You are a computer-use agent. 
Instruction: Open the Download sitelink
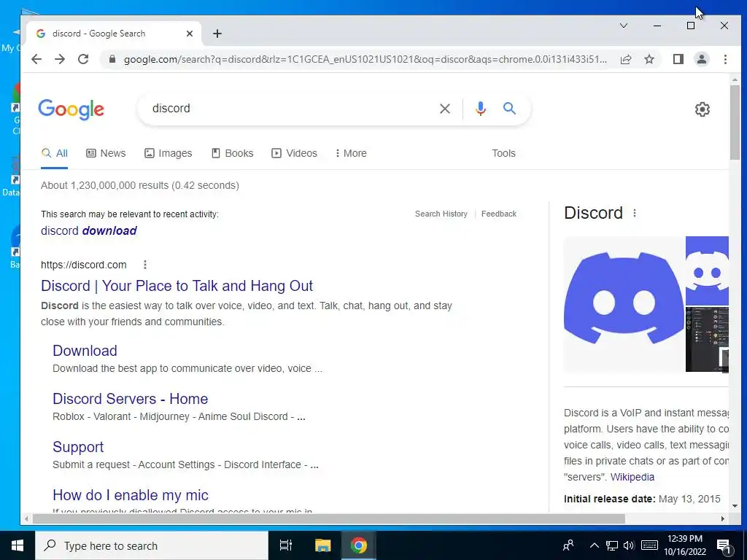85,351
